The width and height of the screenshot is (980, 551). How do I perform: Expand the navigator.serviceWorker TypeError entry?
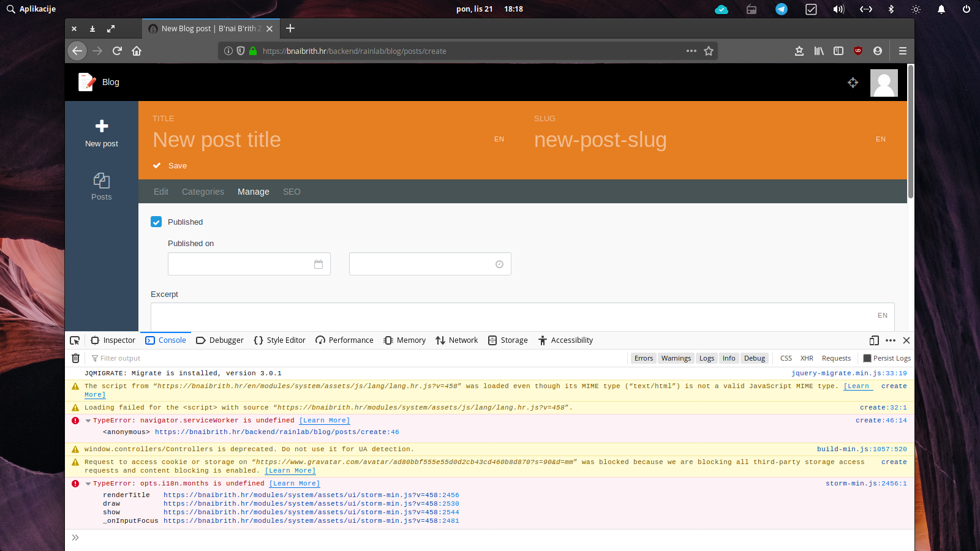(x=88, y=421)
